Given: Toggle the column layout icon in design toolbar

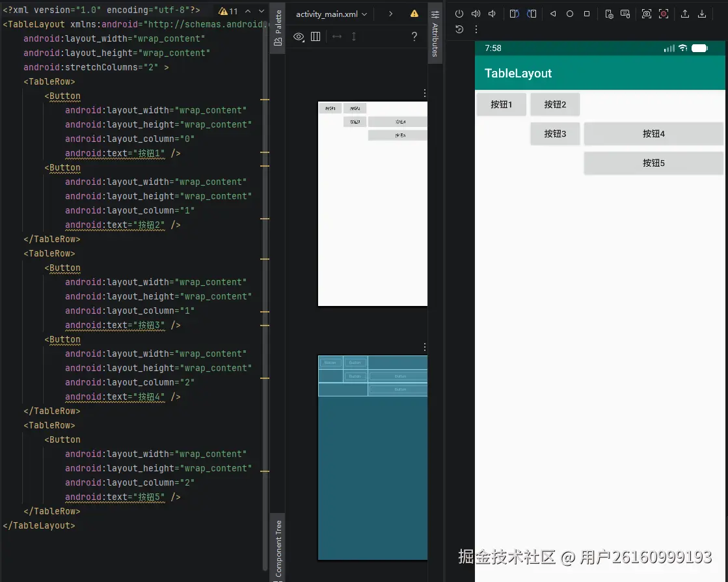Looking at the screenshot, I should click(x=316, y=37).
